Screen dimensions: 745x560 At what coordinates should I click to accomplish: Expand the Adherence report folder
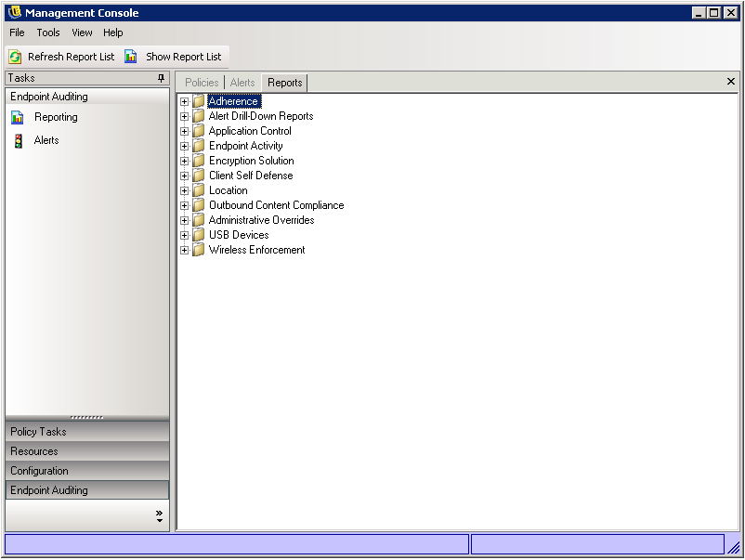tap(184, 101)
